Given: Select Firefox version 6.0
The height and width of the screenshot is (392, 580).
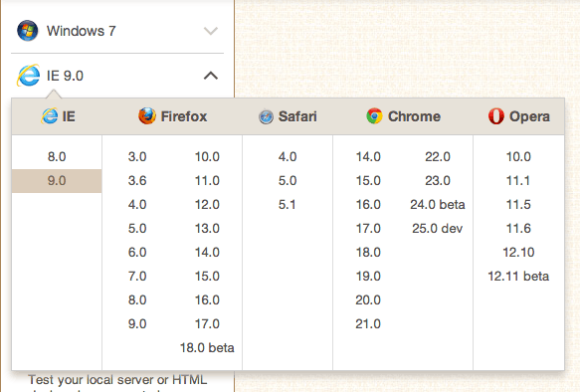Looking at the screenshot, I should click(x=137, y=252).
